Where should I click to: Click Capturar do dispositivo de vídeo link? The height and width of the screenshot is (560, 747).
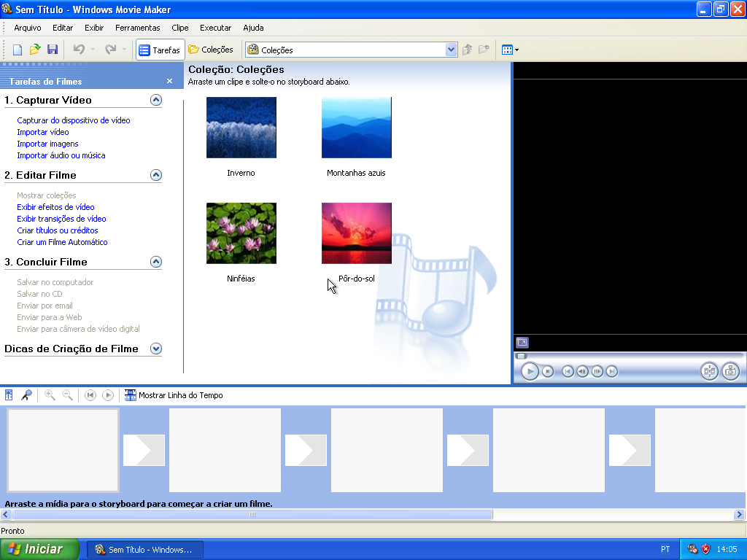click(x=74, y=120)
